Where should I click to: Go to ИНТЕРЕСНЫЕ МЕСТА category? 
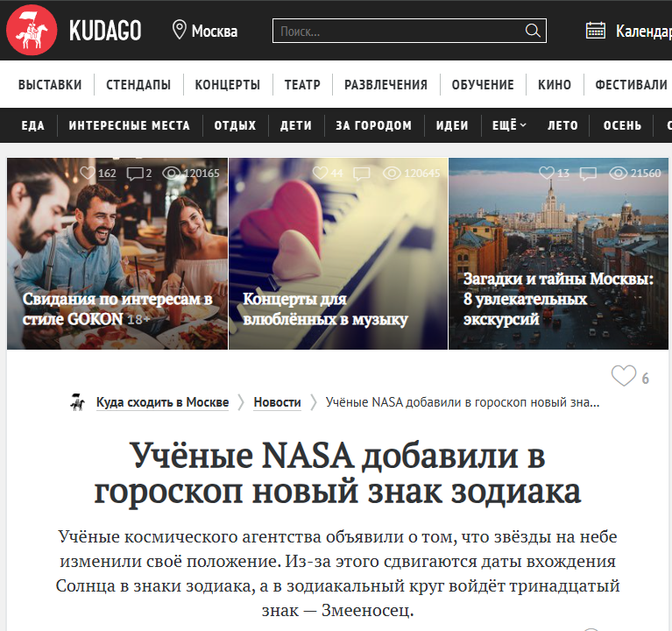[129, 125]
